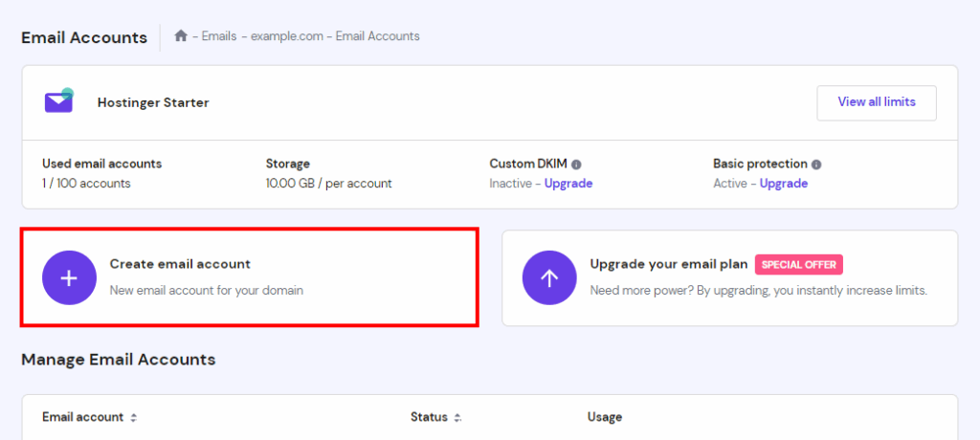Viewport: 980px width, 440px height.
Task: Click the pink SPECIAL OFFER badge
Action: pyautogui.click(x=798, y=265)
